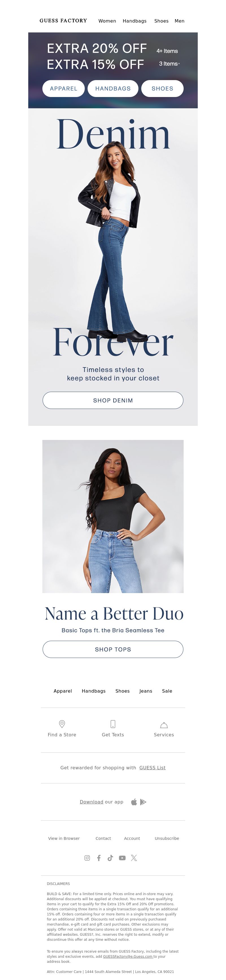Click the View in Browser link
The image size is (226, 980).
click(x=64, y=838)
